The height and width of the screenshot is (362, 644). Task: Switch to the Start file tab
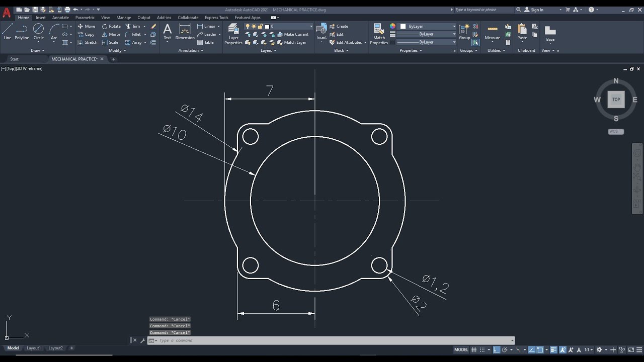(x=14, y=59)
